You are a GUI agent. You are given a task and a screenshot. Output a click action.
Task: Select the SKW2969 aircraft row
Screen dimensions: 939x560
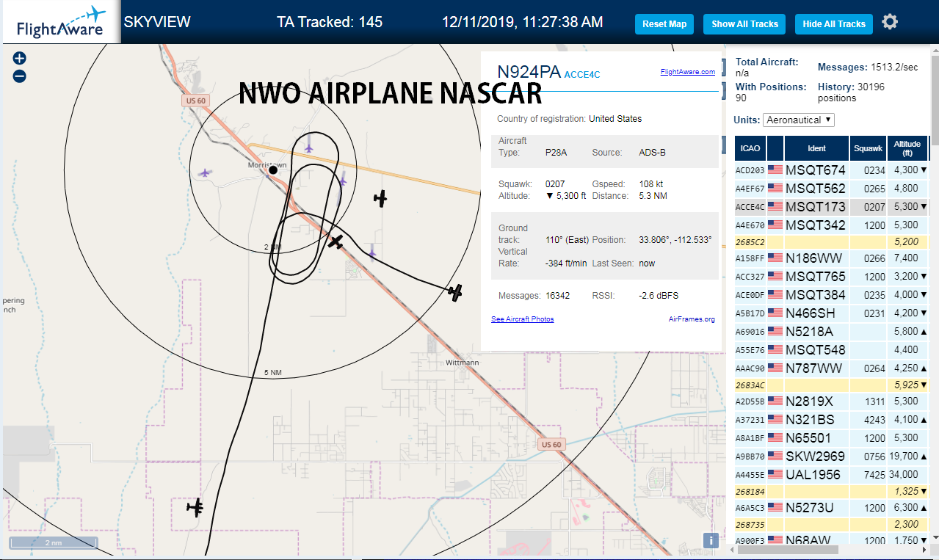[x=832, y=457]
